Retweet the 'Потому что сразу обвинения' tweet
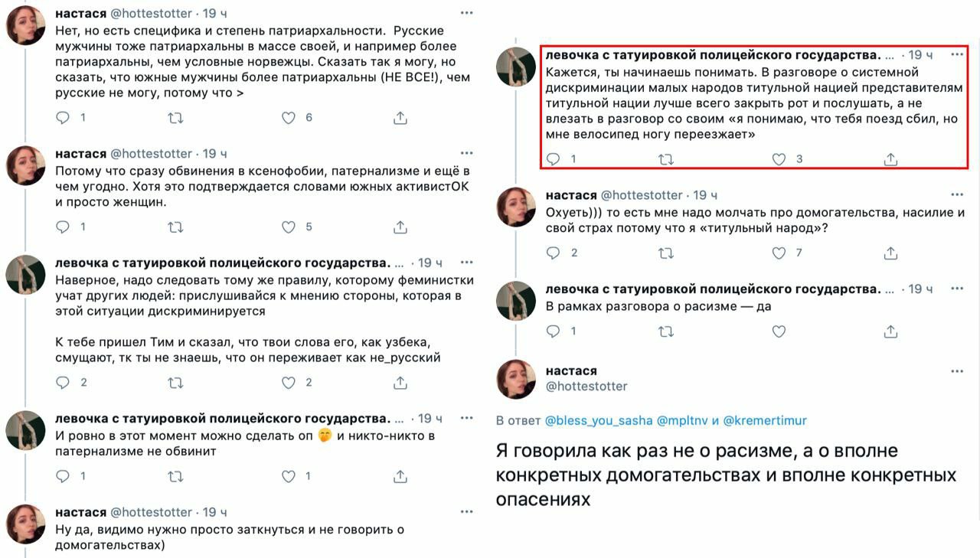This screenshot has height=558, width=980. pos(175,227)
